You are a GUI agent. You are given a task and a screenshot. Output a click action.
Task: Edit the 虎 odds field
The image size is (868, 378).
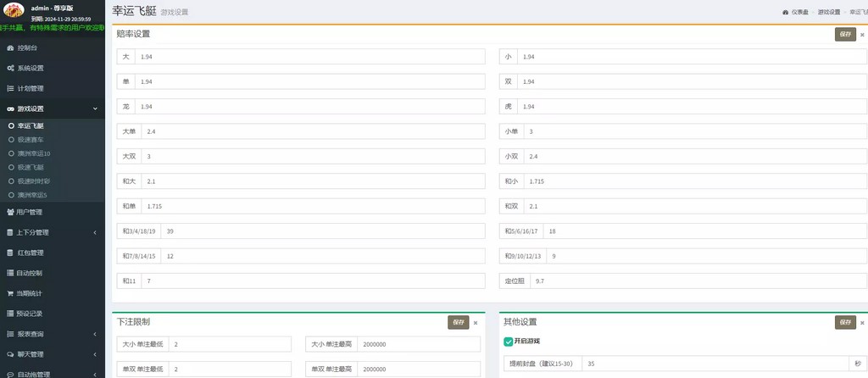692,106
